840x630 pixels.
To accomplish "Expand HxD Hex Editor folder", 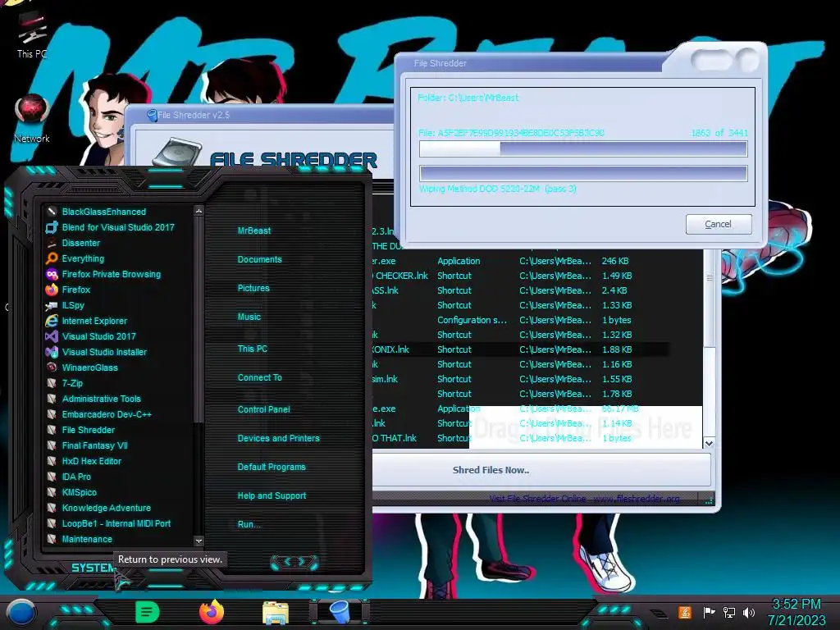I will pyautogui.click(x=91, y=461).
